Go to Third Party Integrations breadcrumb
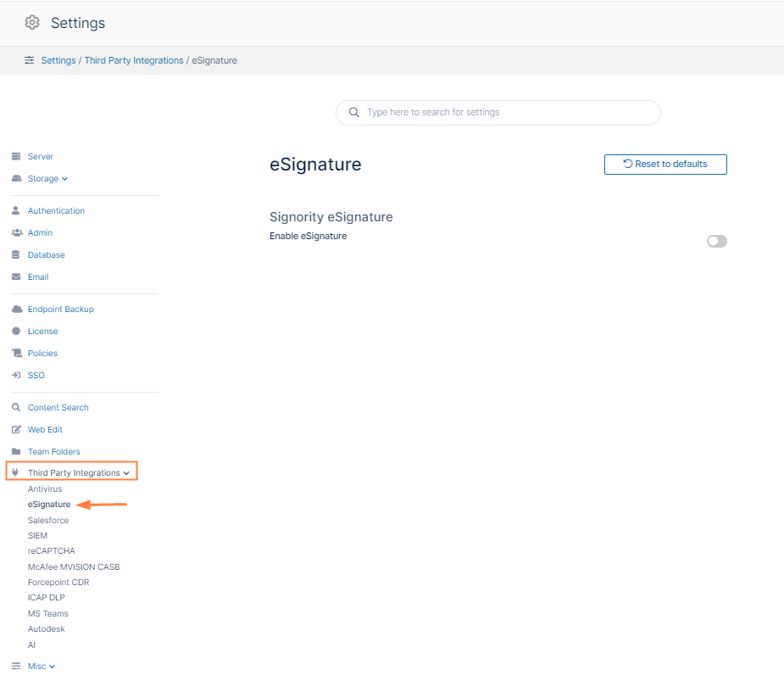Image resolution: width=784 pixels, height=681 pixels. tap(134, 60)
